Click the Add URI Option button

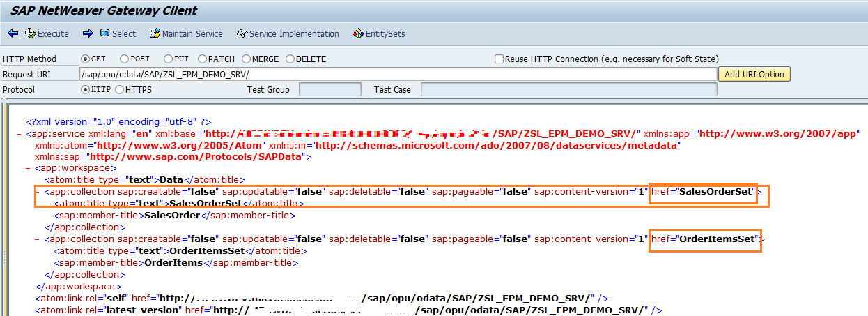tap(754, 74)
